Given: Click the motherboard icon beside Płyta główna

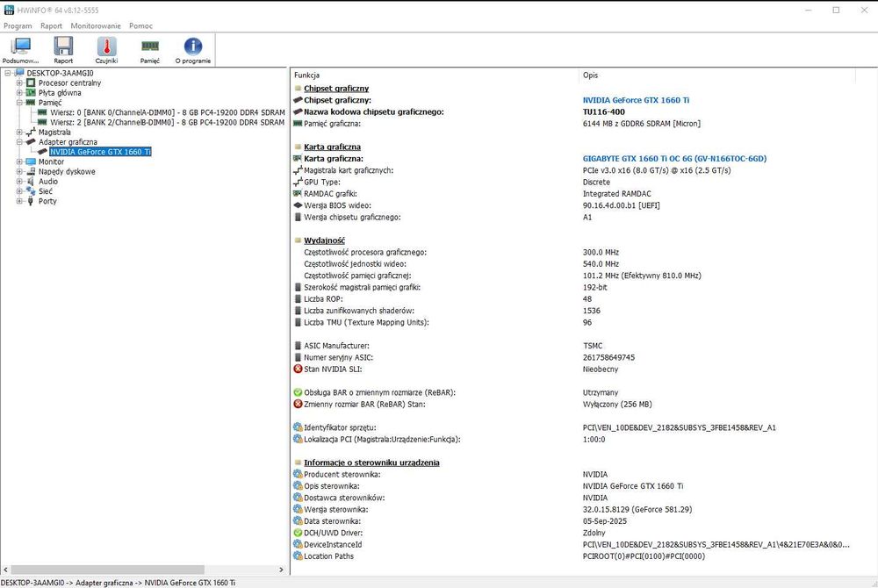Looking at the screenshot, I should (31, 92).
